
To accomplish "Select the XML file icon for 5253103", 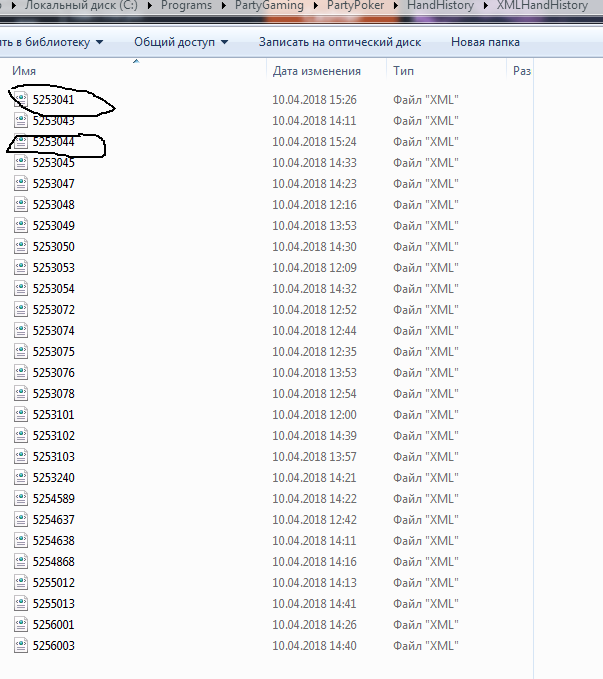I will (x=21, y=456).
